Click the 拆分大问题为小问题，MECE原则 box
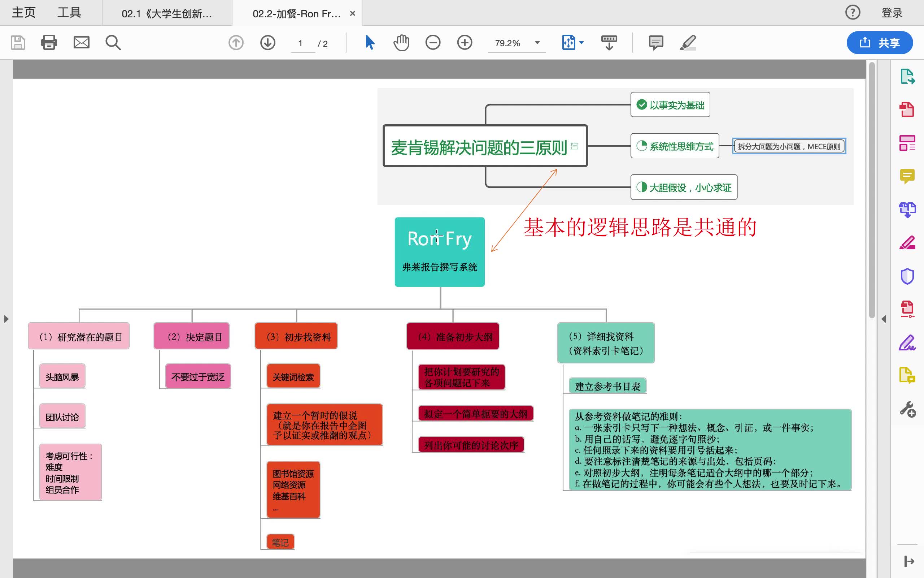This screenshot has width=924, height=578. click(789, 146)
